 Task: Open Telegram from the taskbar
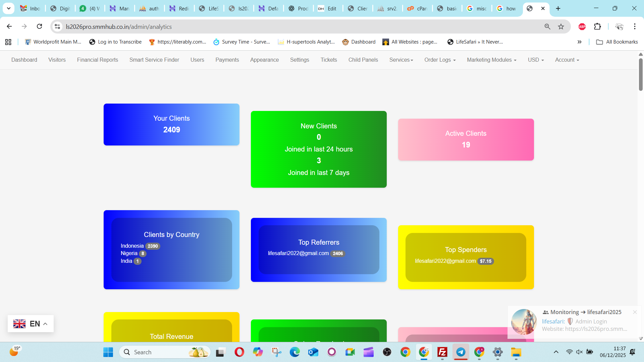461,352
